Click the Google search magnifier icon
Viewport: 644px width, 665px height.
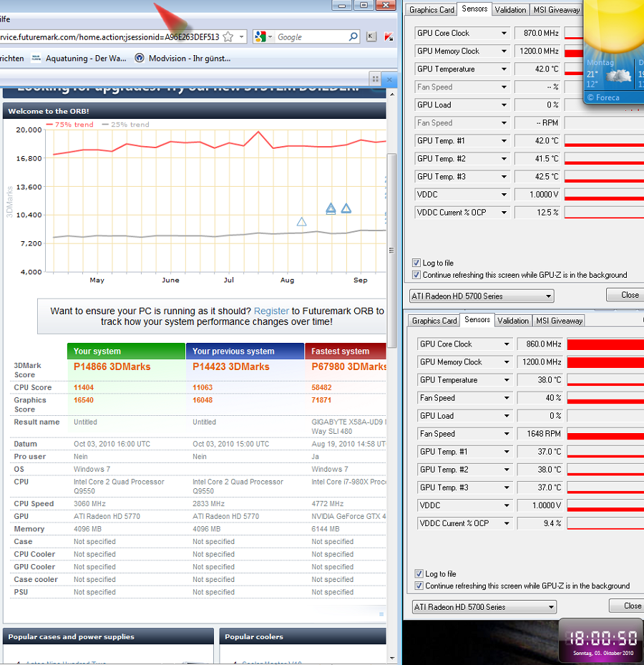[x=353, y=37]
